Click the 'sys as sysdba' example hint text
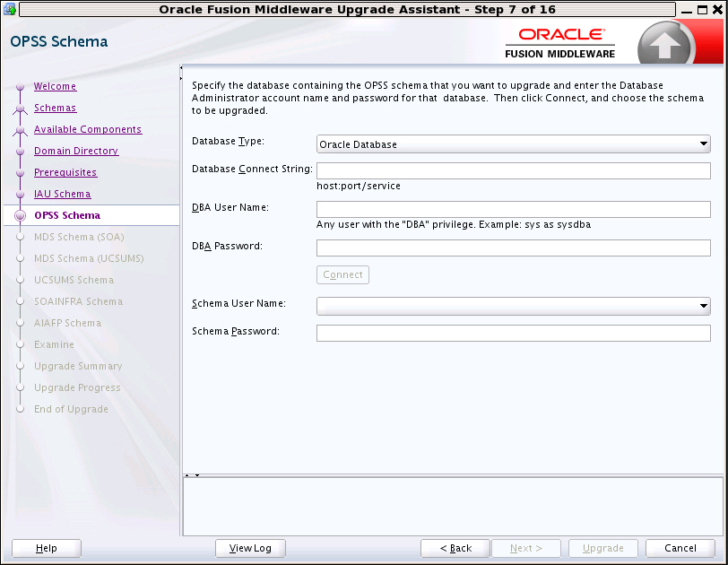The height and width of the screenshot is (565, 728). click(x=558, y=225)
